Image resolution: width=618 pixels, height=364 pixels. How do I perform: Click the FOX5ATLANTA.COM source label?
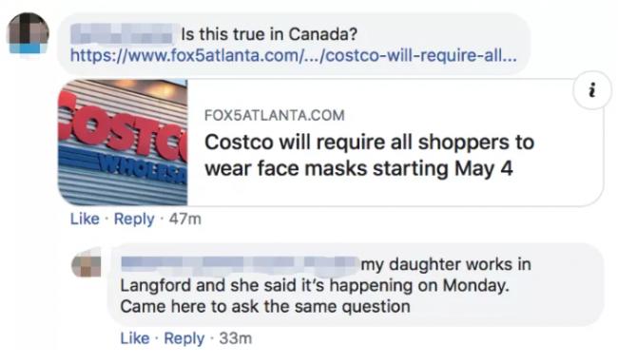coord(275,115)
